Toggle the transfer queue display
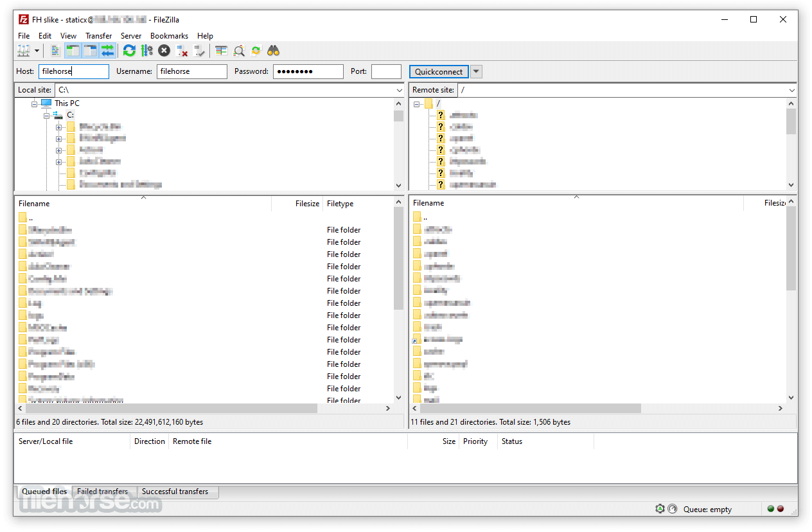The height and width of the screenshot is (532, 812). coord(107,51)
